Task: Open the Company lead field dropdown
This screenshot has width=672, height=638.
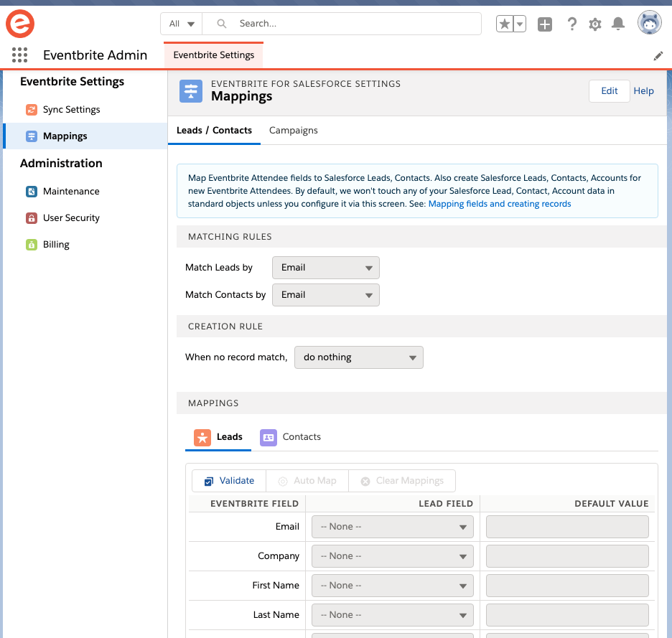Action: [x=393, y=556]
